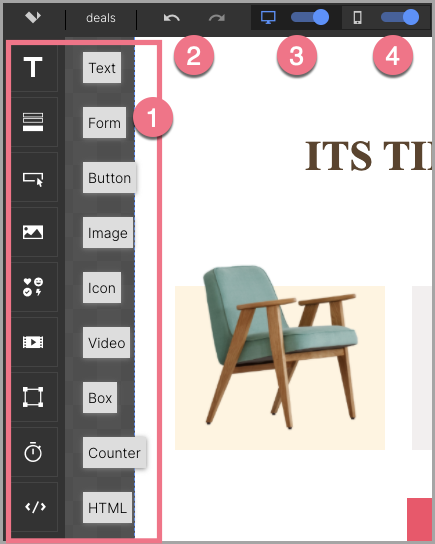Click the desktop monitor icon
This screenshot has width=435, height=544.
268,17
